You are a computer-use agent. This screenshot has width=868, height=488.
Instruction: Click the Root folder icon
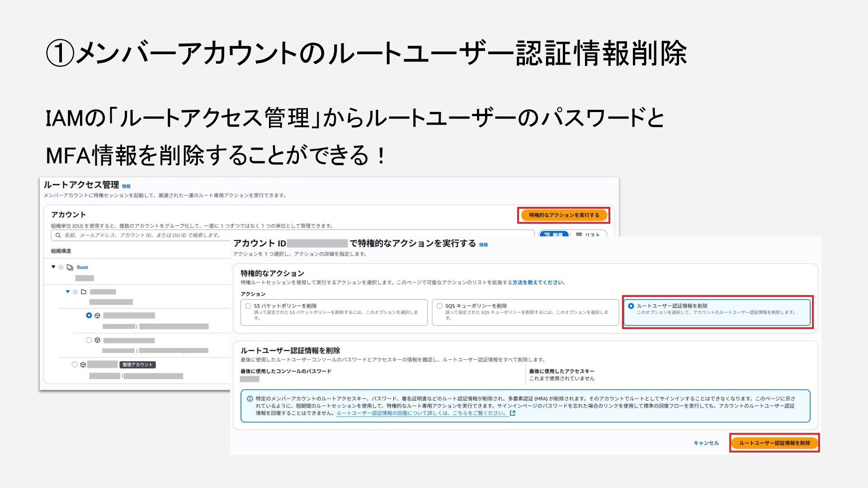70,267
